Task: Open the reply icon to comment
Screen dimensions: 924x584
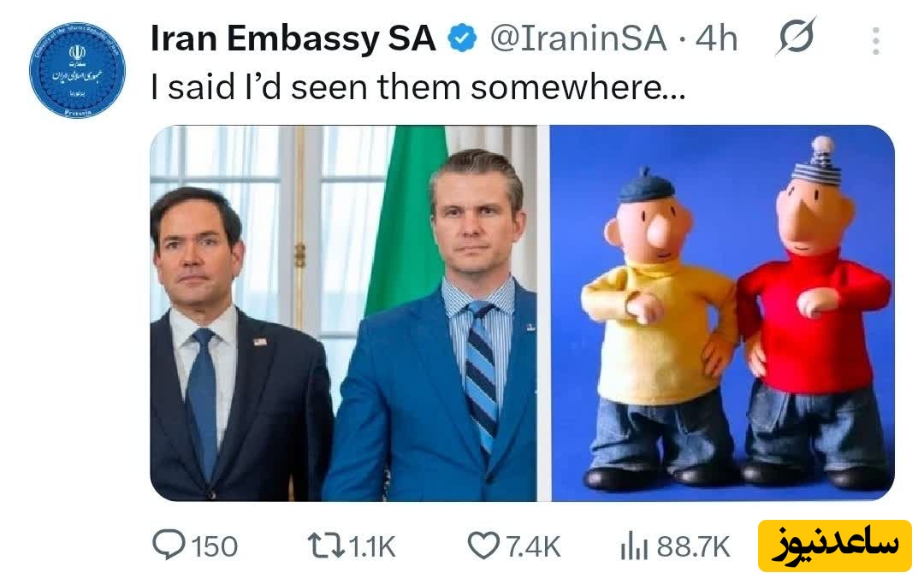Action: pyautogui.click(x=169, y=546)
